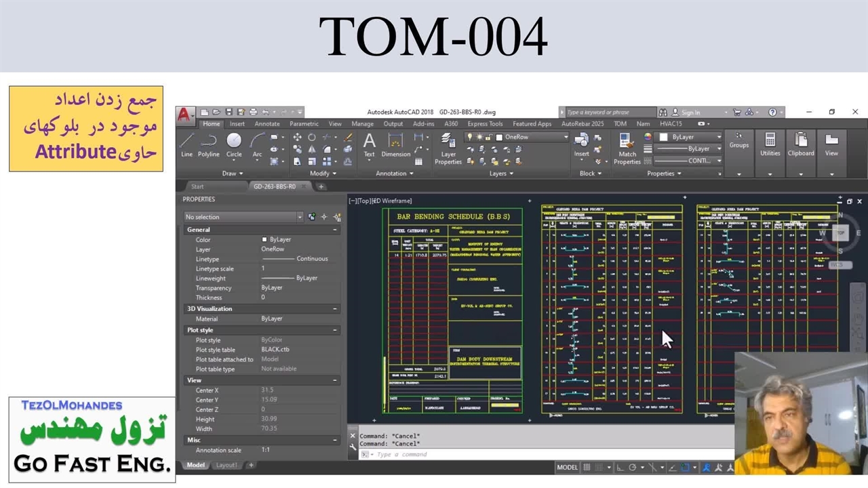Pick the Arc drawing tool
The image size is (868, 488).
point(257,144)
